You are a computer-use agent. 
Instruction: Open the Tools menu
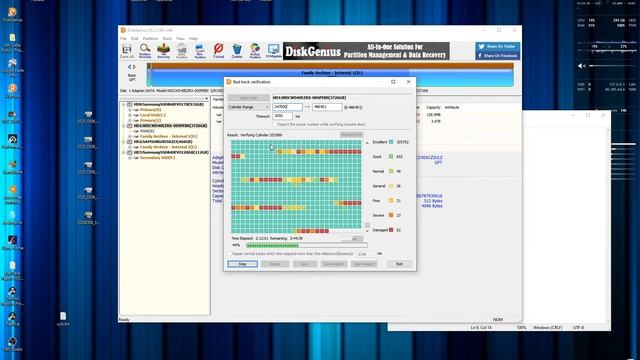tap(167, 38)
